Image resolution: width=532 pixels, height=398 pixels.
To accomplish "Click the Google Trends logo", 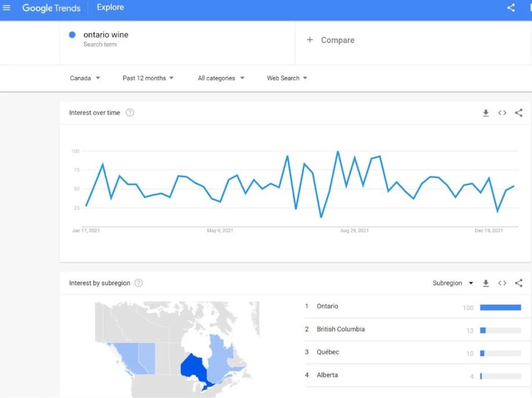I will pyautogui.click(x=51, y=8).
